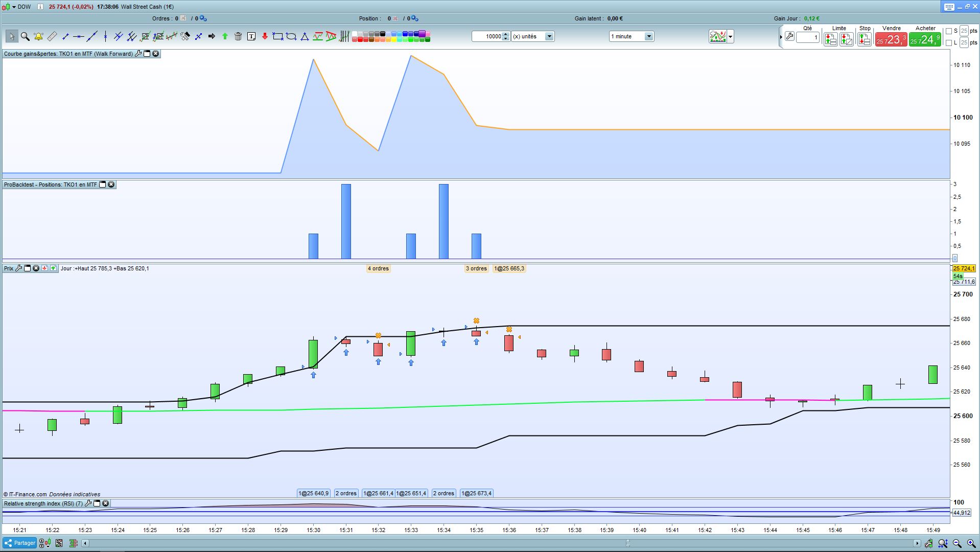This screenshot has width=980, height=552.
Task: Choose the ellipse drawing tool
Action: click(x=291, y=36)
